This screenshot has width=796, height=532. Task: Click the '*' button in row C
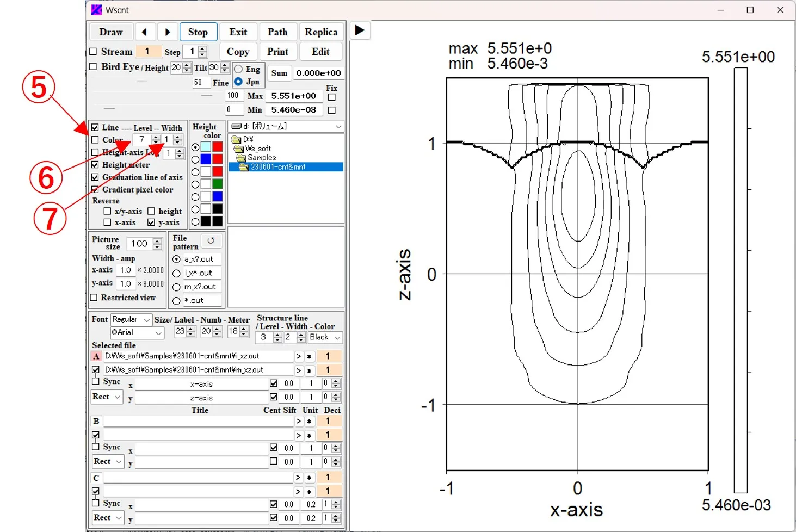coord(309,478)
